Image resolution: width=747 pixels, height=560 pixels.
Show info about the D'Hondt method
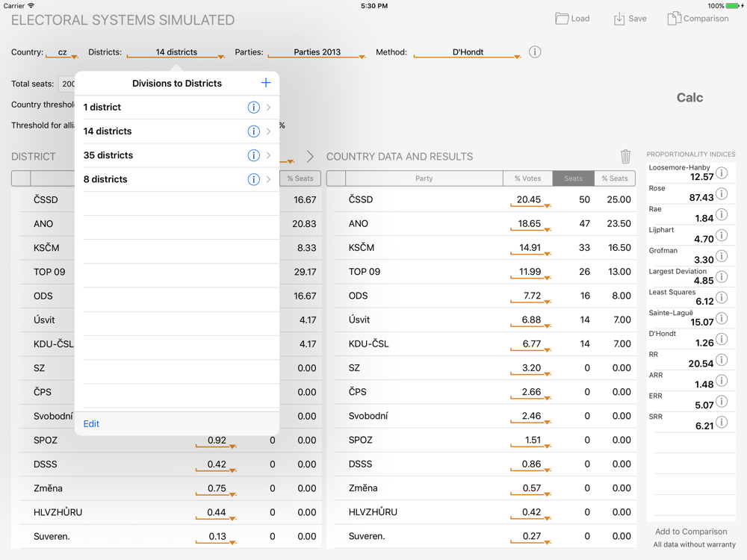point(535,52)
